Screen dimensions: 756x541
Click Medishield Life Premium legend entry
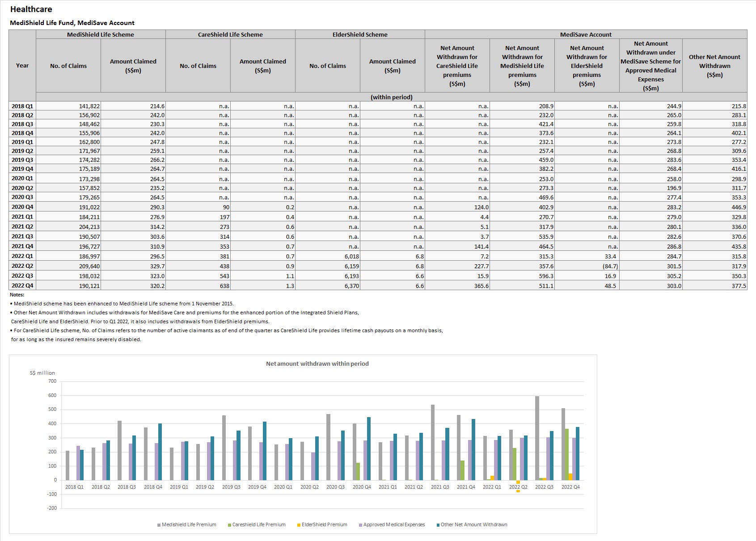tap(186, 524)
